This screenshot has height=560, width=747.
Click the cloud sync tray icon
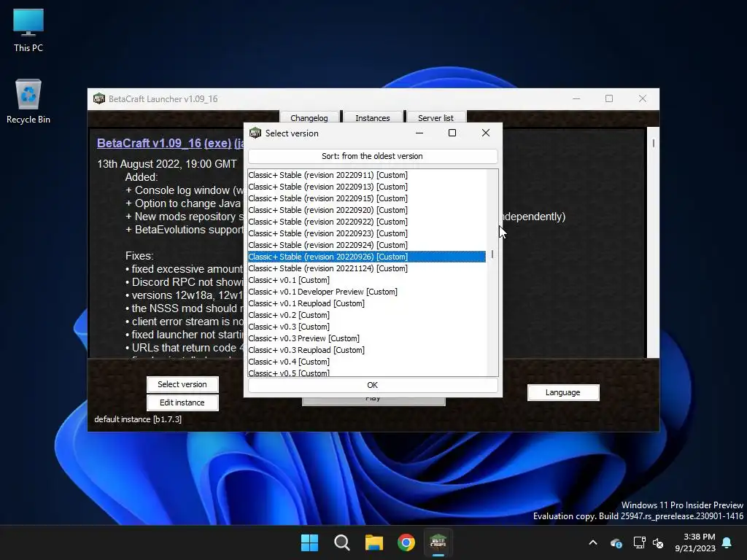pyautogui.click(x=616, y=542)
